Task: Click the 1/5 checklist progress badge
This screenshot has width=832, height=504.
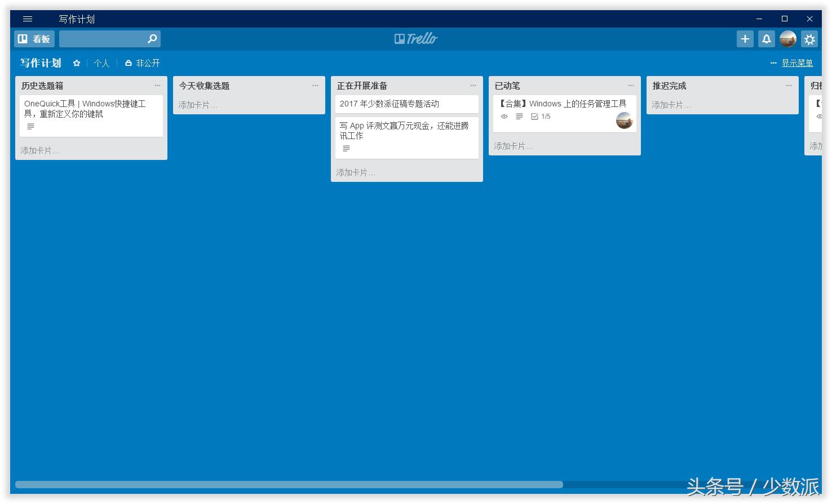Action: pos(540,117)
